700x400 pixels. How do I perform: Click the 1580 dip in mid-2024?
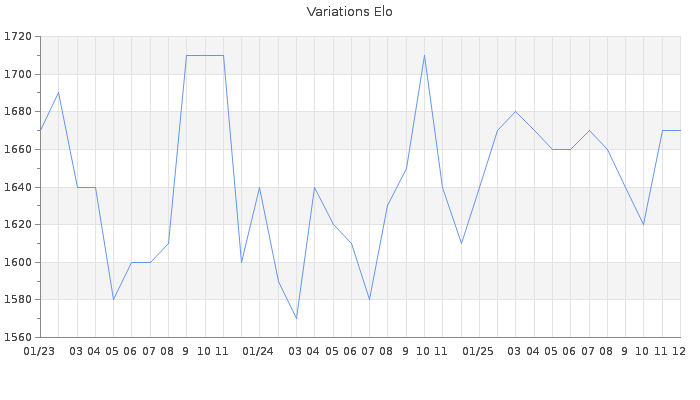pyautogui.click(x=369, y=299)
